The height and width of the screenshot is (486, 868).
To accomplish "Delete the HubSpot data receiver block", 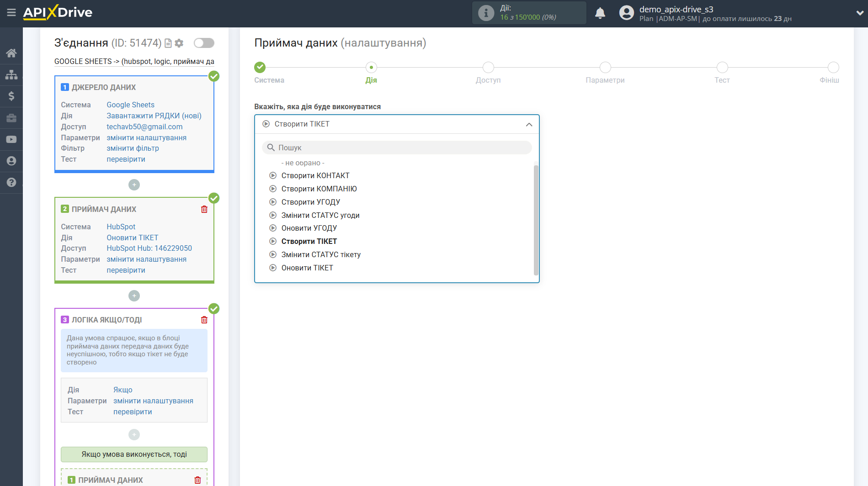I will click(204, 209).
